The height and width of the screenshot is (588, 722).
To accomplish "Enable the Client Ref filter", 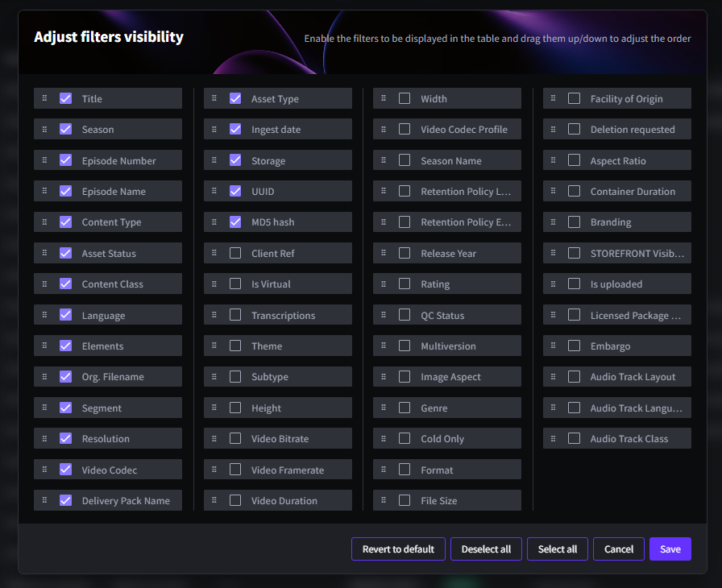I will 235,253.
